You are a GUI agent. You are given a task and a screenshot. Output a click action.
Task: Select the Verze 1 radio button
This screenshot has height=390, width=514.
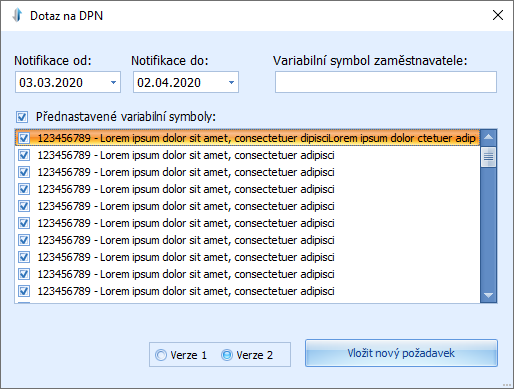click(x=161, y=355)
